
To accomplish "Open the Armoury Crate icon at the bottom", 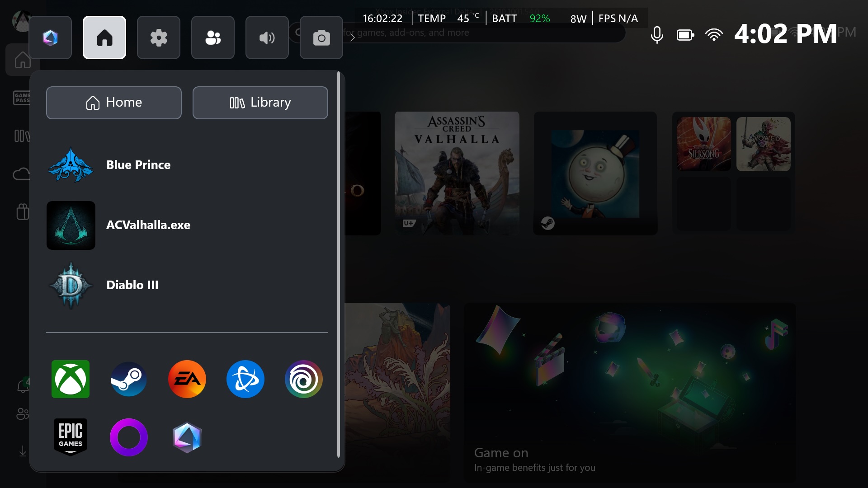I will click(187, 437).
